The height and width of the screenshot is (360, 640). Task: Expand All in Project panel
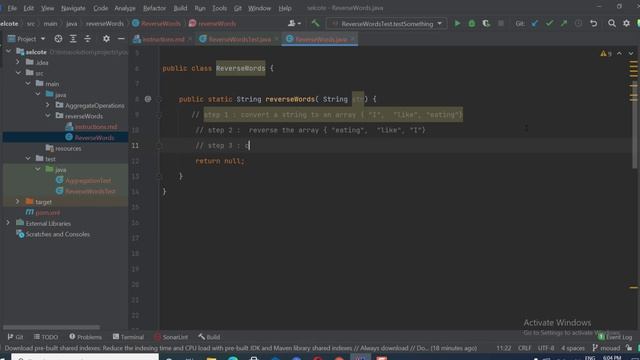pyautogui.click(x=73, y=39)
